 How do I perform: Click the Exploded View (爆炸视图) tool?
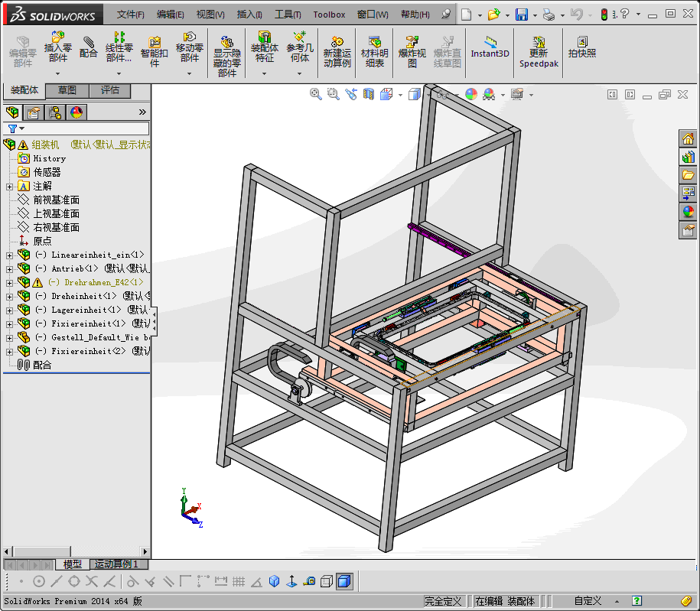[x=412, y=52]
